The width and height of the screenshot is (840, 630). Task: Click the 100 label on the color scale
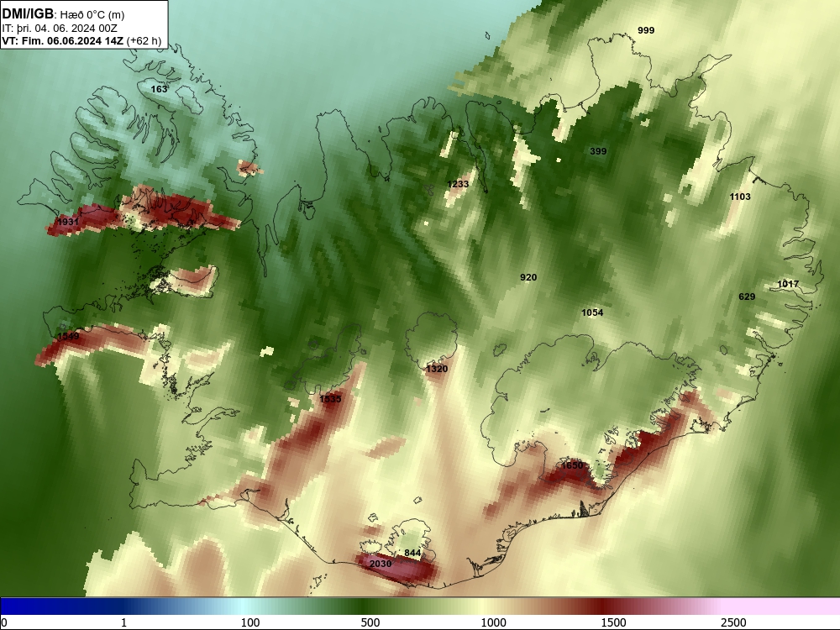tap(250, 622)
